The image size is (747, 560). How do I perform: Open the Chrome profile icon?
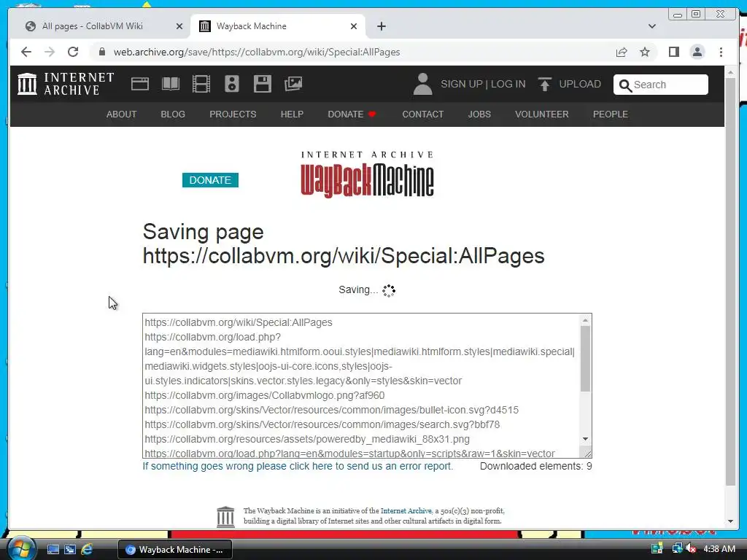(697, 52)
